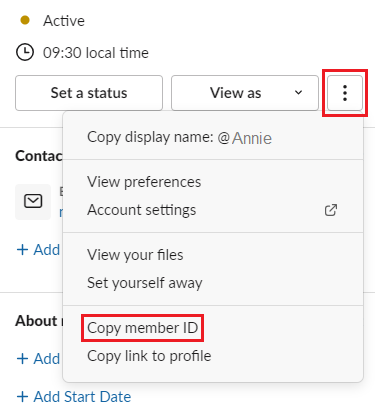This screenshot has height=414, width=376.
Task: Click the external link icon beside Account settings
Action: click(331, 210)
